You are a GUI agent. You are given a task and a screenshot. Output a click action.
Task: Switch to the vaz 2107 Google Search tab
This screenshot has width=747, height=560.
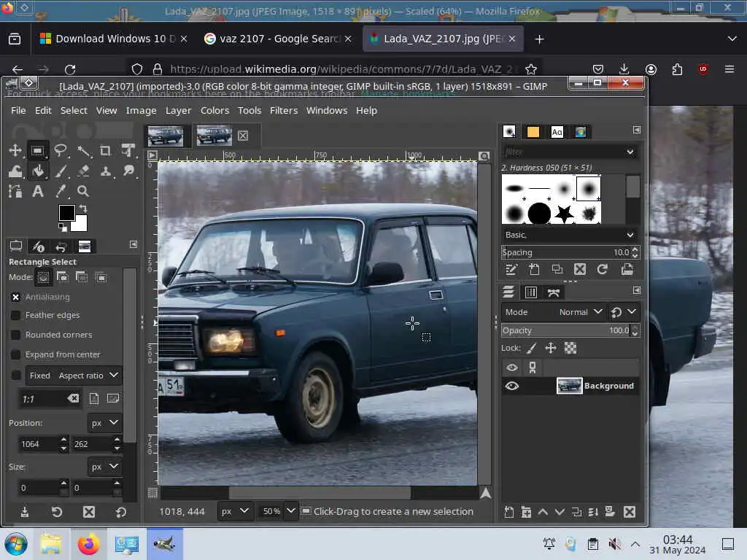272,39
